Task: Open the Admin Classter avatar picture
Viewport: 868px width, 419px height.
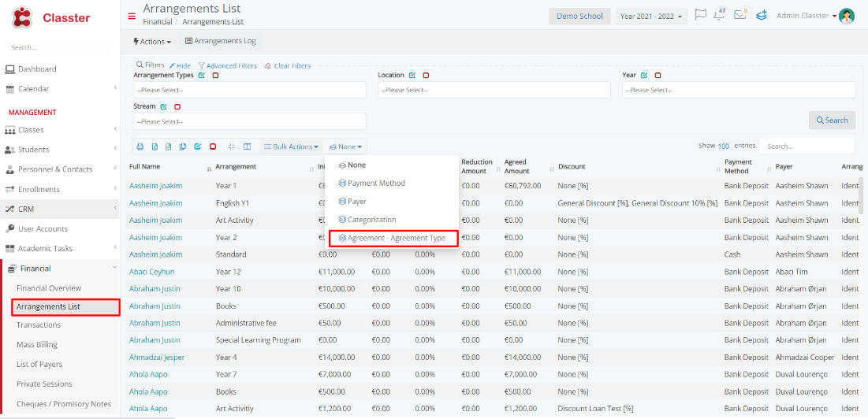Action: pyautogui.click(x=847, y=16)
